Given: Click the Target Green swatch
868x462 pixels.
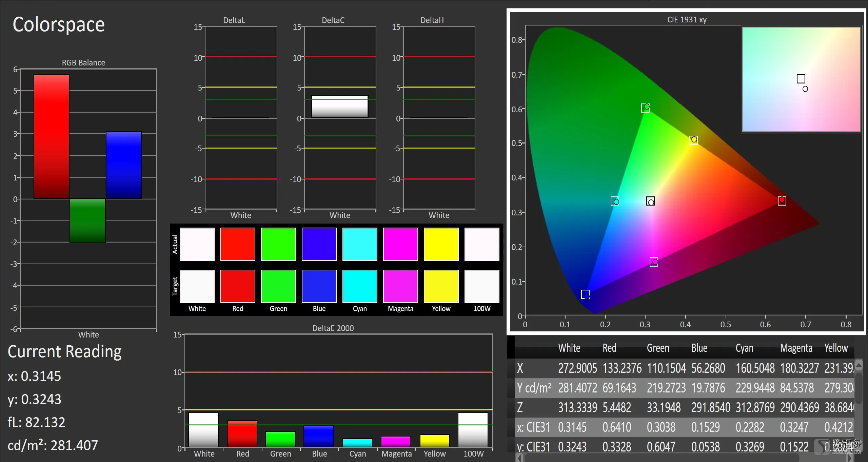Looking at the screenshot, I should (278, 286).
